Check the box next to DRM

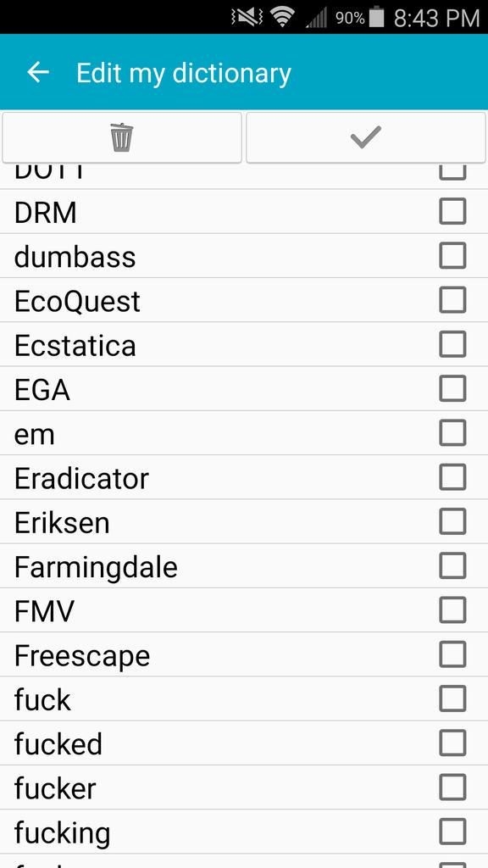452,211
